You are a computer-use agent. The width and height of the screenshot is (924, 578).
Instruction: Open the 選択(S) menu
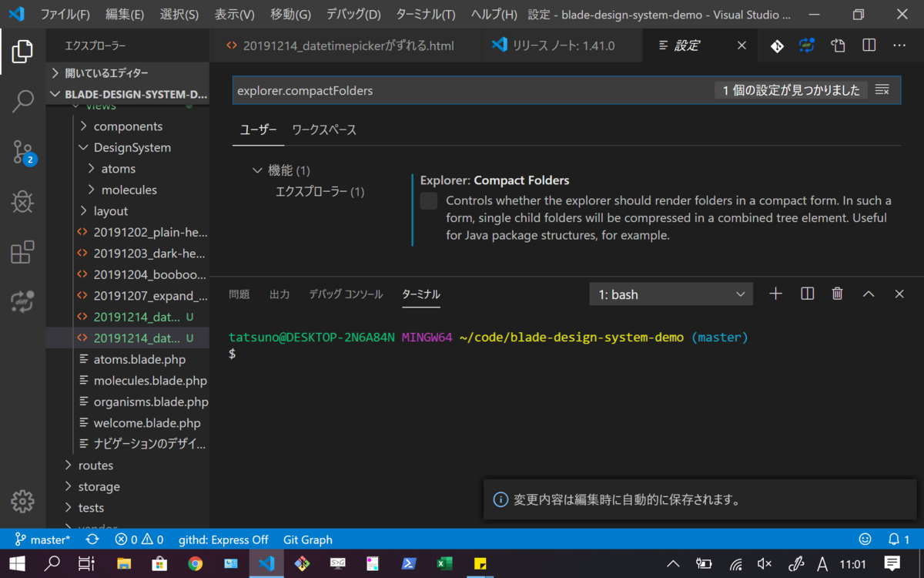click(x=179, y=14)
